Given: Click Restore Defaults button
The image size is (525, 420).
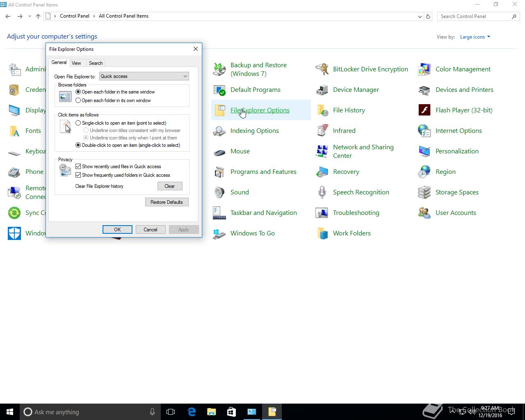Looking at the screenshot, I should (167, 202).
